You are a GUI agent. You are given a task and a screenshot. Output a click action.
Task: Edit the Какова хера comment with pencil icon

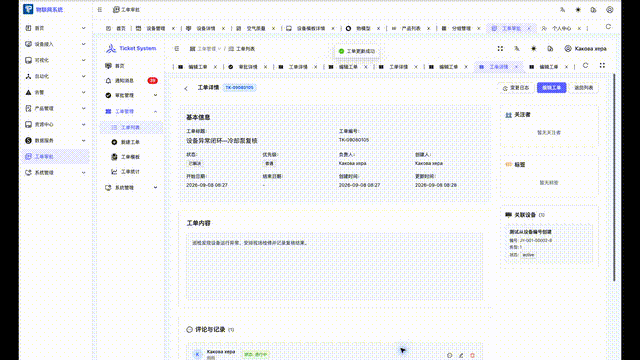461,356
